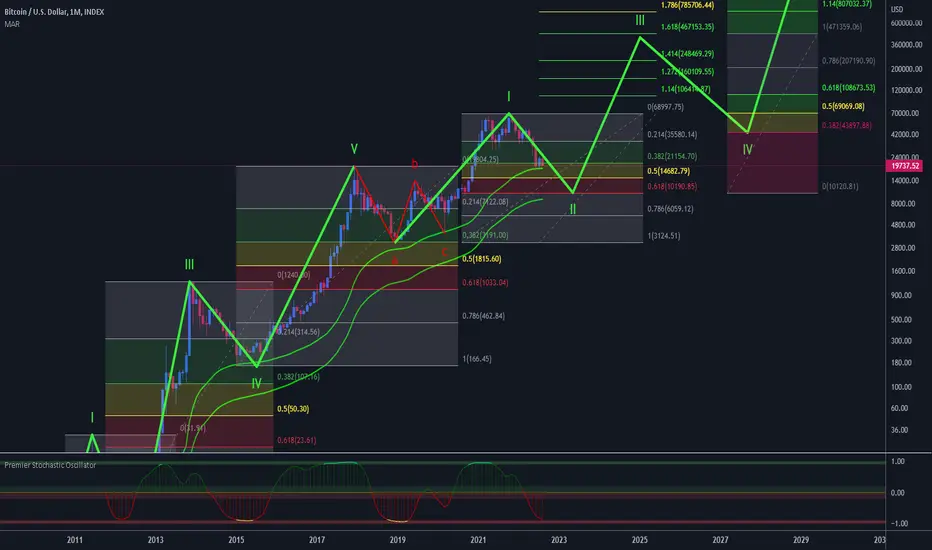Select the 1.414(248469.29) Fibonacci label
The width and height of the screenshot is (932, 550).
coord(687,54)
